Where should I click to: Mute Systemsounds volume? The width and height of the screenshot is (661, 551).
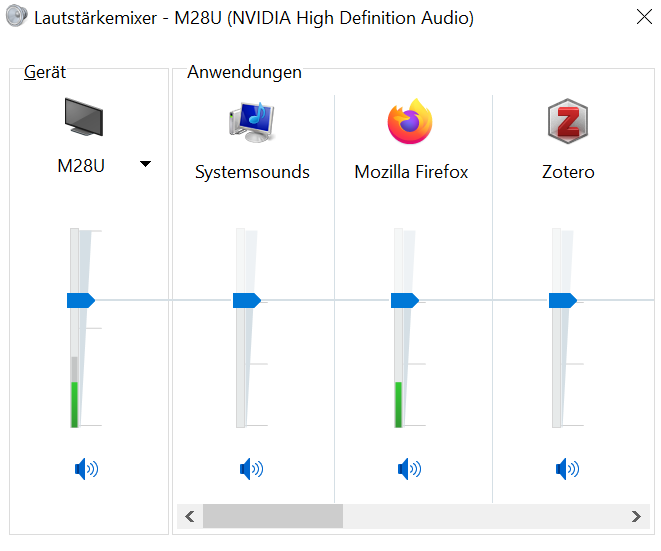(251, 468)
